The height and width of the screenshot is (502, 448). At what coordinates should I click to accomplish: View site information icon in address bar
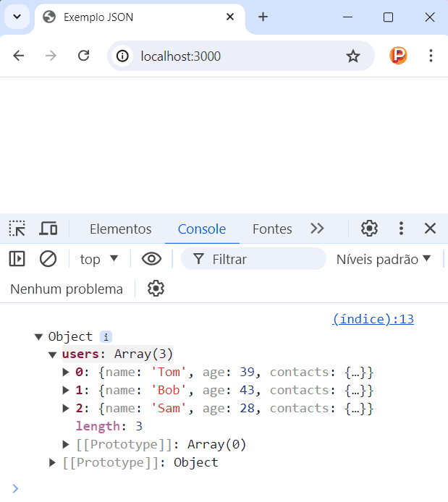pyautogui.click(x=122, y=56)
